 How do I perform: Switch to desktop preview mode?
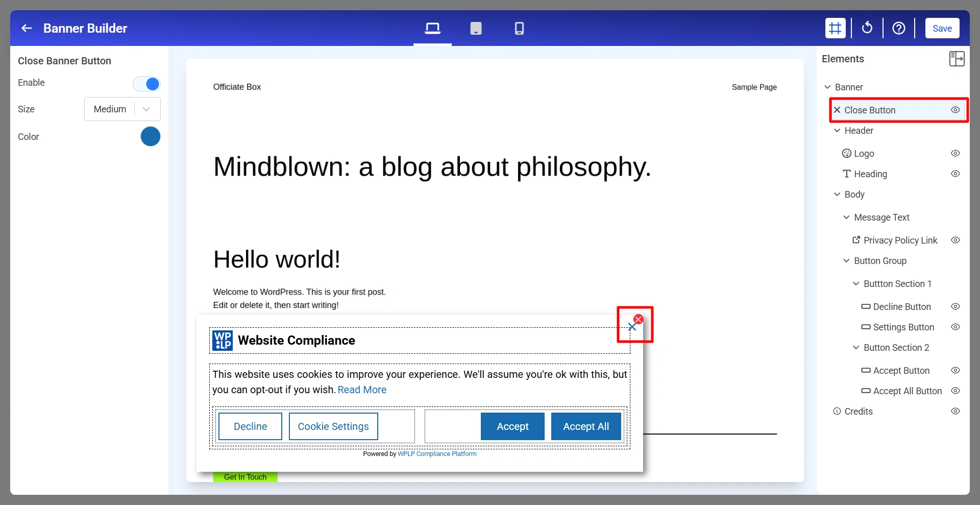tap(432, 28)
